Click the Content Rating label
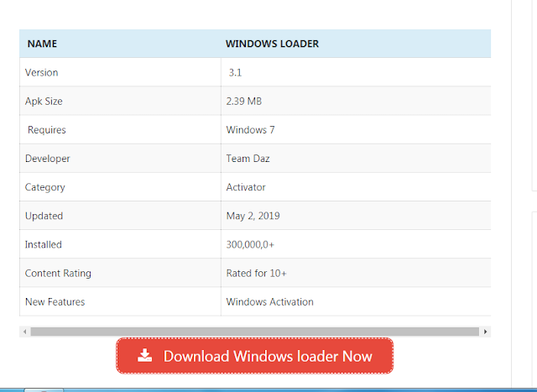537x392 pixels. [58, 274]
